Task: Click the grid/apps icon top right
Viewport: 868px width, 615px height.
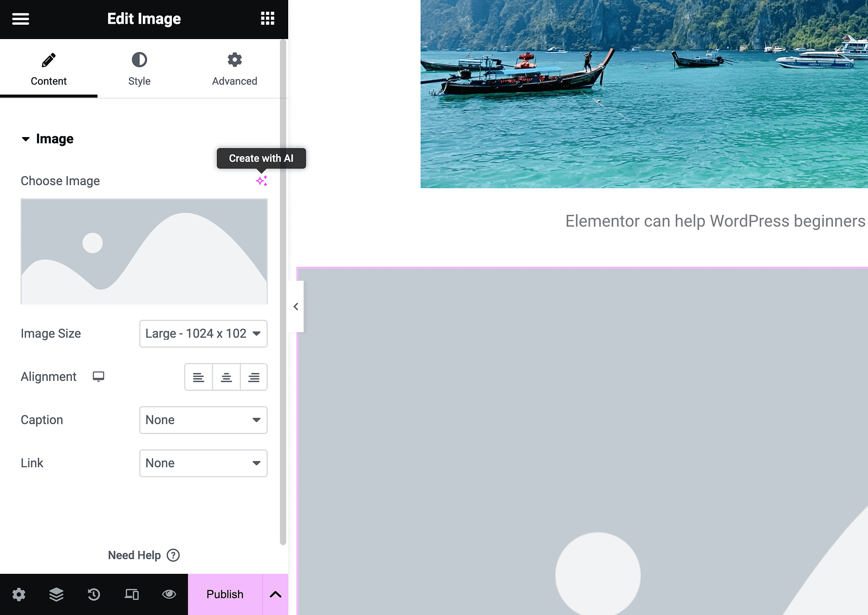Action: 267,18
